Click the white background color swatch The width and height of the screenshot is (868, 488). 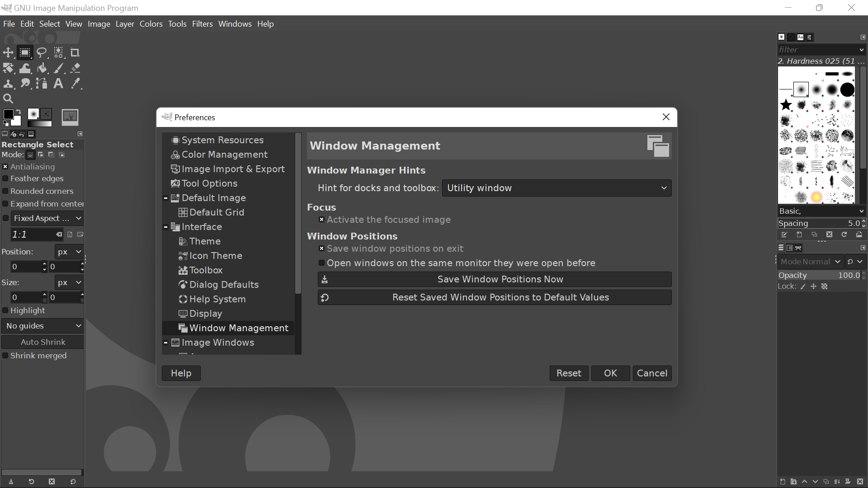(x=17, y=121)
